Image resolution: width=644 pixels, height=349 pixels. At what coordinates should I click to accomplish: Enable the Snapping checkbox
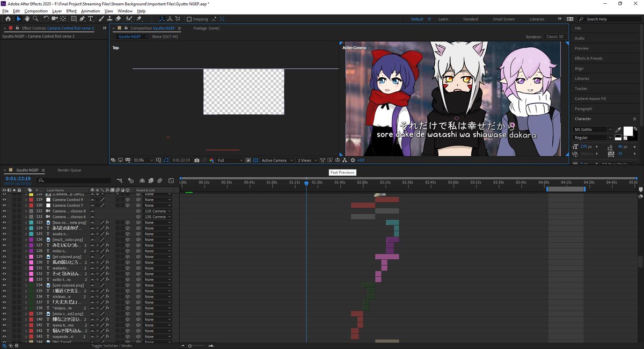coord(189,19)
